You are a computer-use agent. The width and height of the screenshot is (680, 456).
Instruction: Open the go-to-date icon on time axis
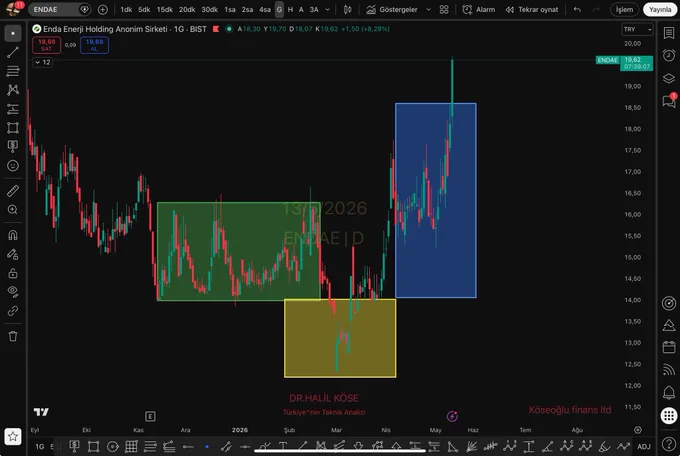(638, 430)
